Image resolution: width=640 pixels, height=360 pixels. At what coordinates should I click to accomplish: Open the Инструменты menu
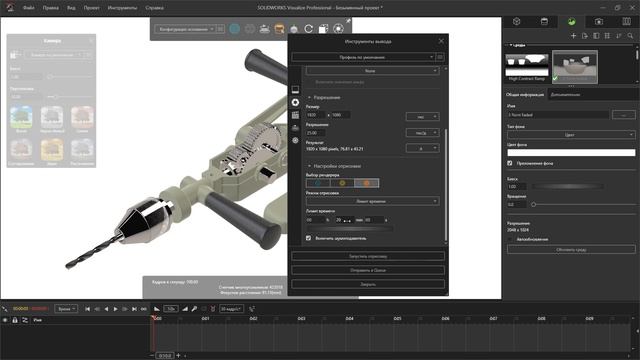click(x=122, y=8)
